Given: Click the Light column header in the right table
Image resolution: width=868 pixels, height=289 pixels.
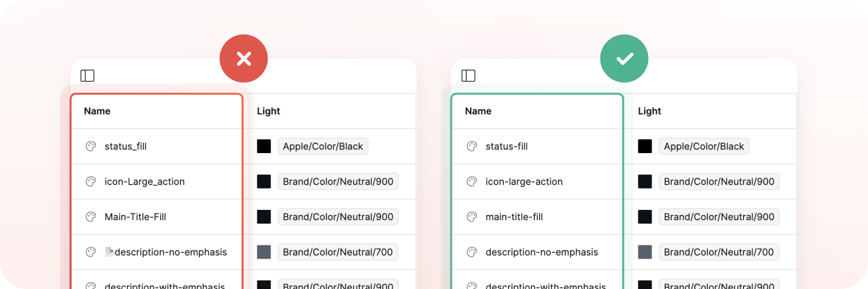Looking at the screenshot, I should [x=650, y=111].
